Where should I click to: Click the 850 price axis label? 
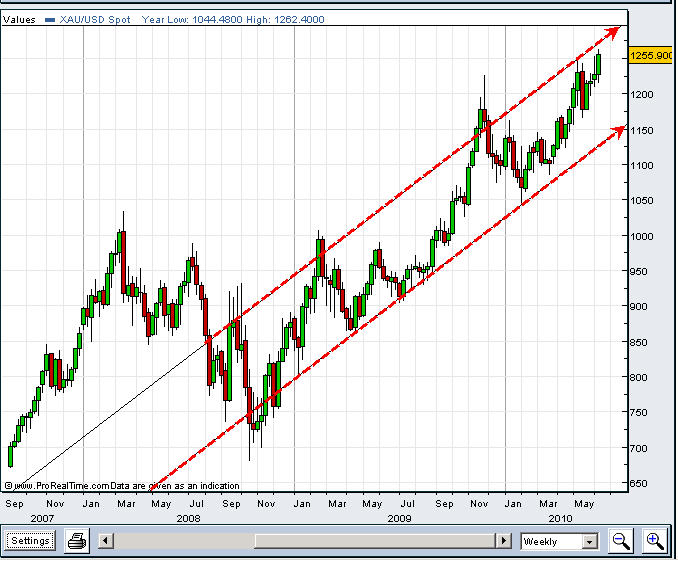tap(638, 343)
